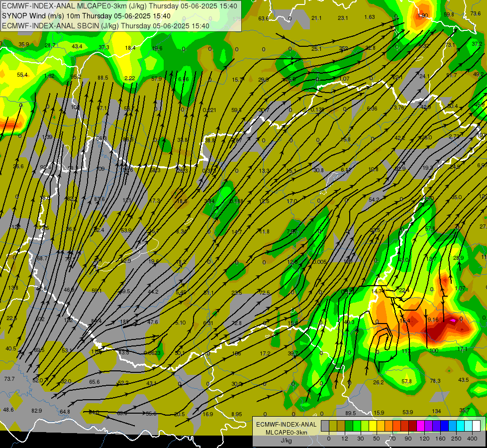
Task: Click the map value 59.8
Action: click(x=449, y=14)
